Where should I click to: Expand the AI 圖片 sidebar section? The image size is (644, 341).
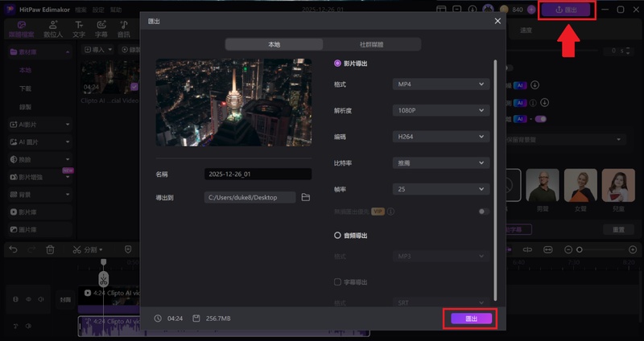coord(39,142)
